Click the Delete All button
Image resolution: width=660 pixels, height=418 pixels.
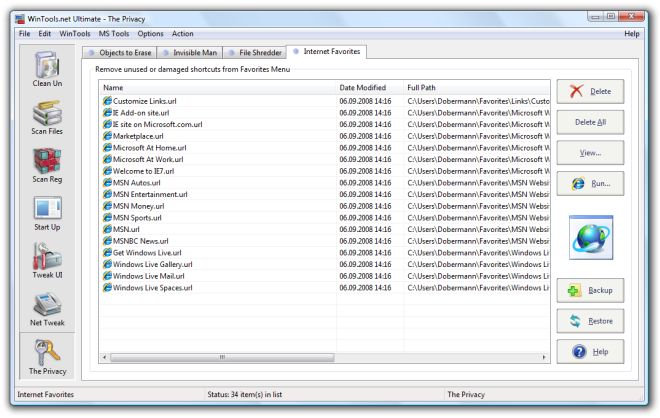click(x=590, y=122)
